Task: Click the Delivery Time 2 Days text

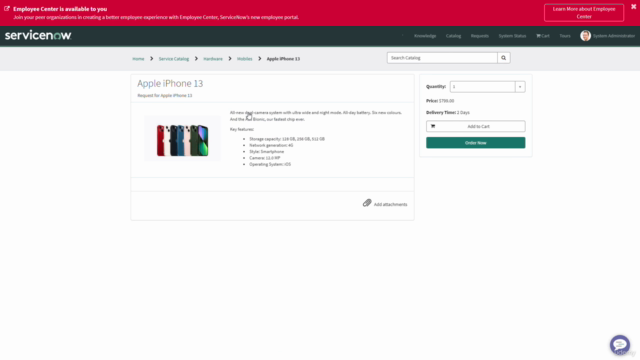Action: [x=448, y=112]
